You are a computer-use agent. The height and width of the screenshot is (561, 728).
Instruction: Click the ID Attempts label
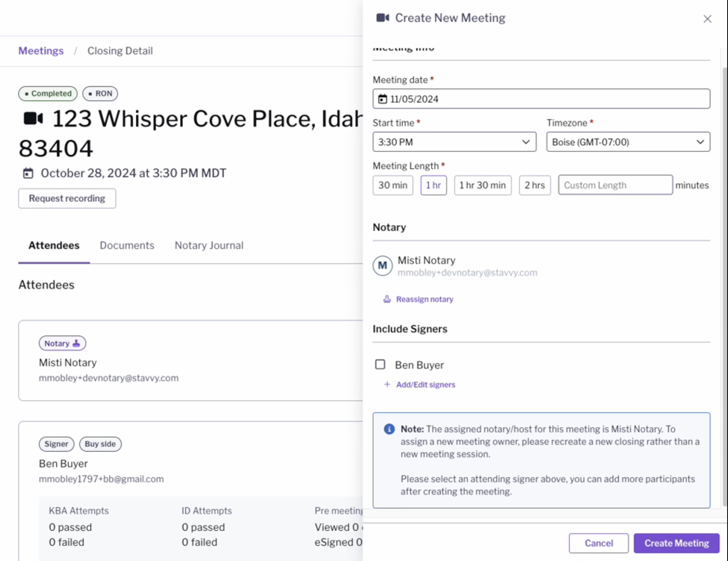point(207,511)
